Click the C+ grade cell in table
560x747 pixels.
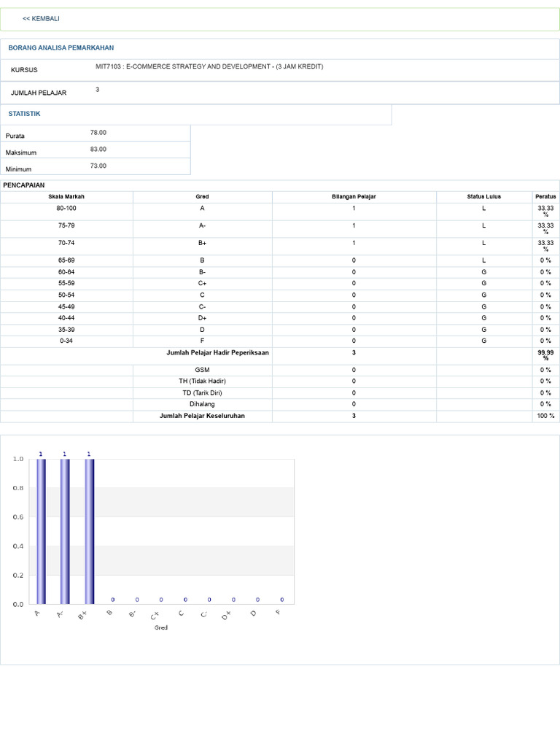203,283
